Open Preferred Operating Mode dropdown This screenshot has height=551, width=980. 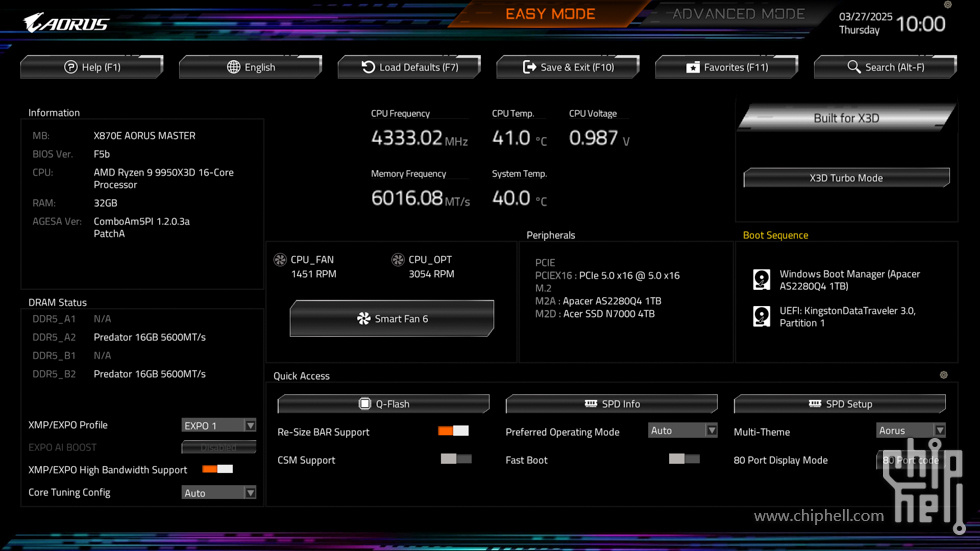682,430
